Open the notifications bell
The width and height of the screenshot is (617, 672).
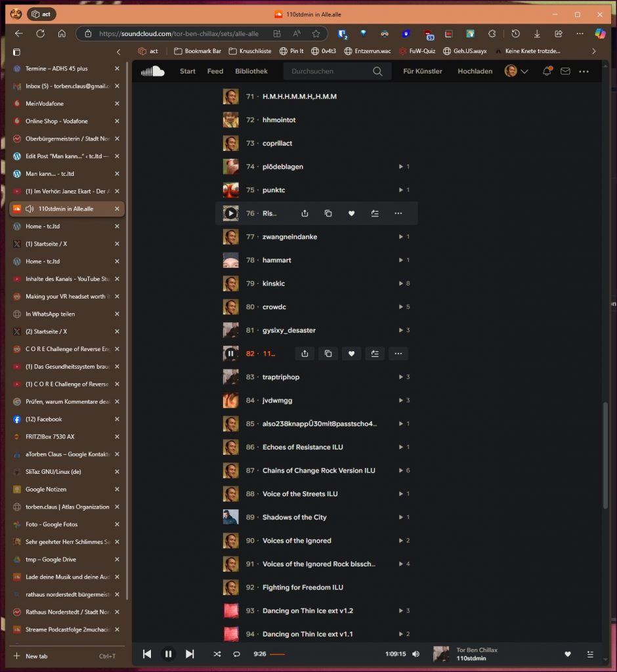tap(547, 71)
